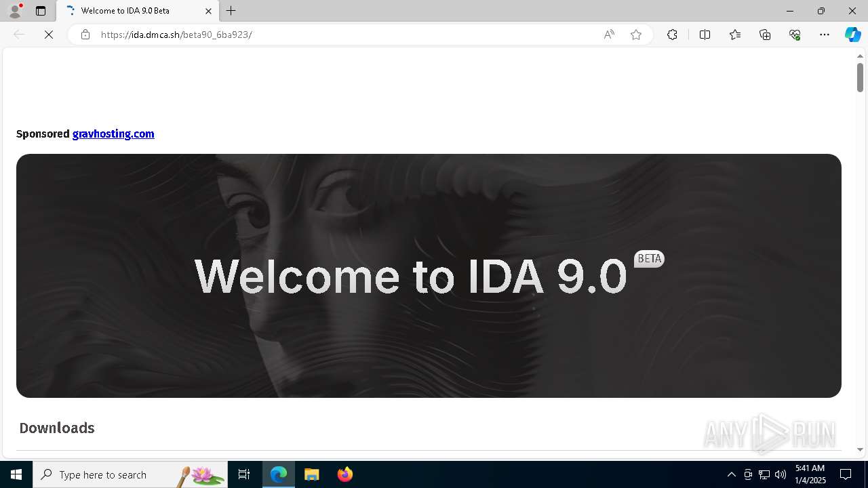The height and width of the screenshot is (488, 868).
Task: Show hidden system tray icons
Action: coord(731,474)
